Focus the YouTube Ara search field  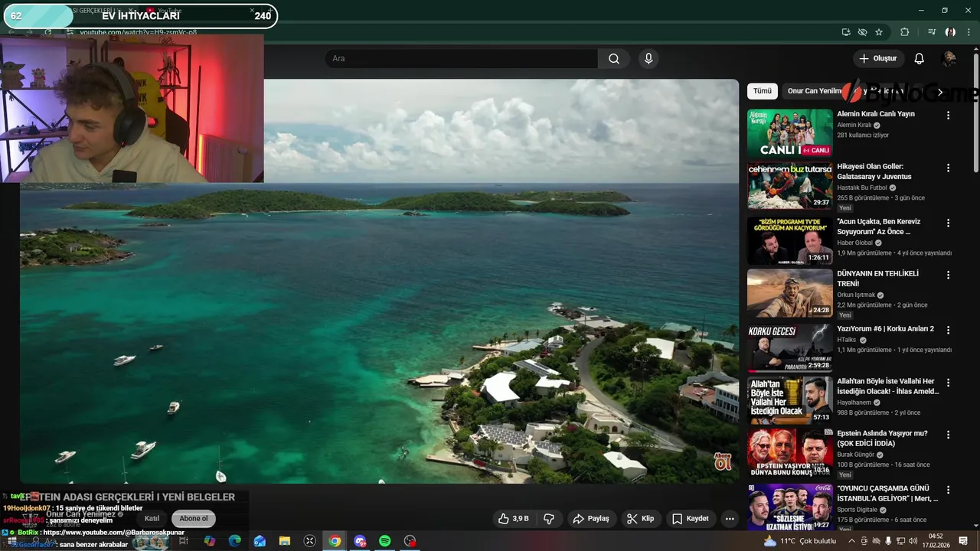(x=462, y=59)
